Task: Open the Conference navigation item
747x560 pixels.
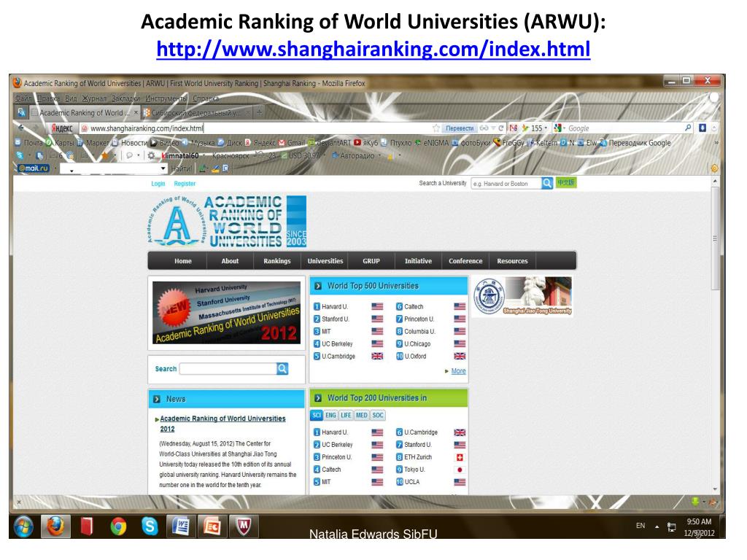Action: click(465, 261)
